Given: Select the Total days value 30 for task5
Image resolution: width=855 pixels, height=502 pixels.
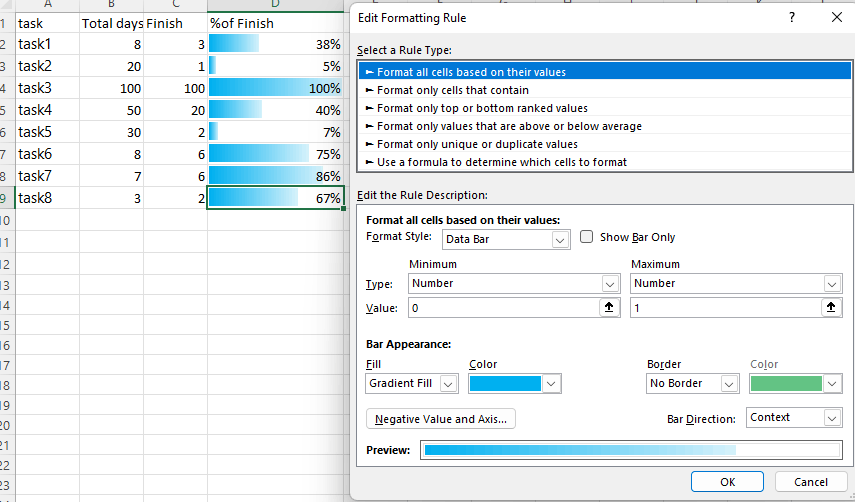Looking at the screenshot, I should click(x=111, y=132).
